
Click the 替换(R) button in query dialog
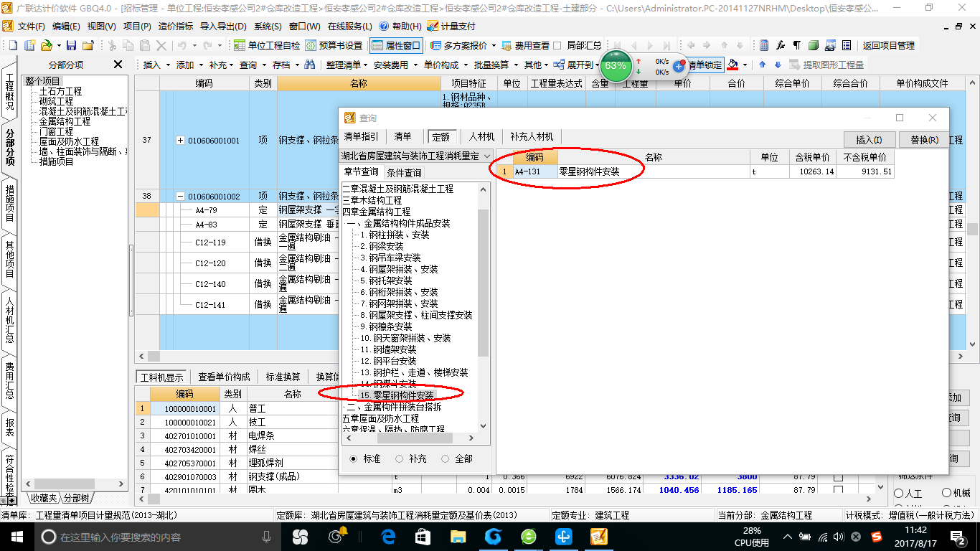(x=924, y=139)
